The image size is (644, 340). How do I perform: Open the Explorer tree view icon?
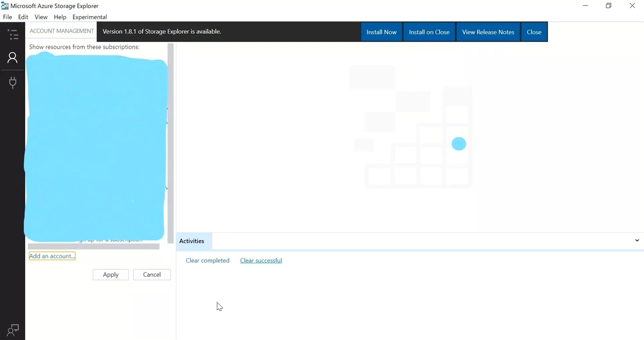pos(12,35)
